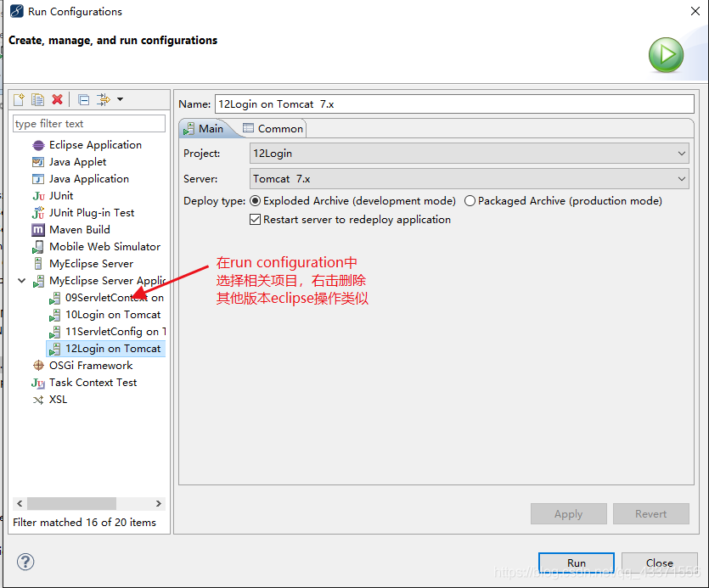Click the Apply button

pyautogui.click(x=568, y=514)
